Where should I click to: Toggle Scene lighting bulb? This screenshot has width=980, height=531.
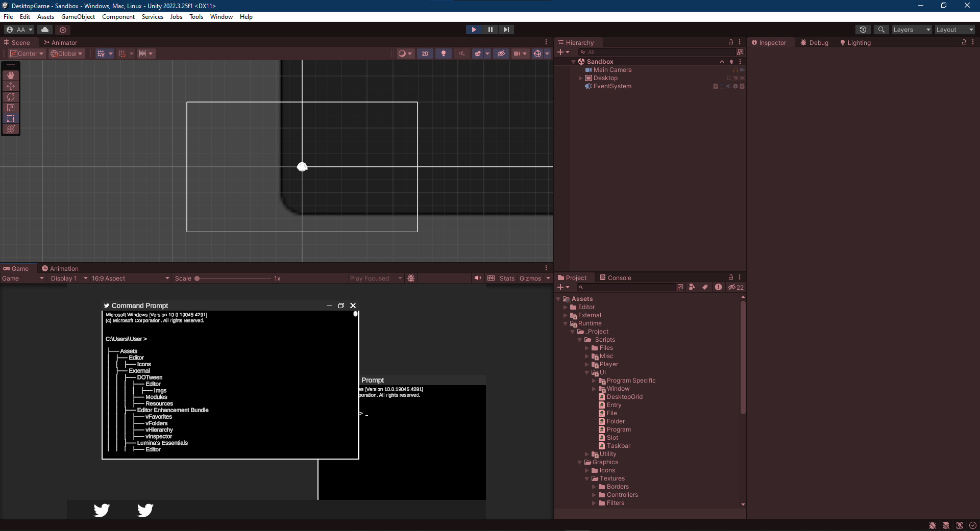(x=444, y=54)
